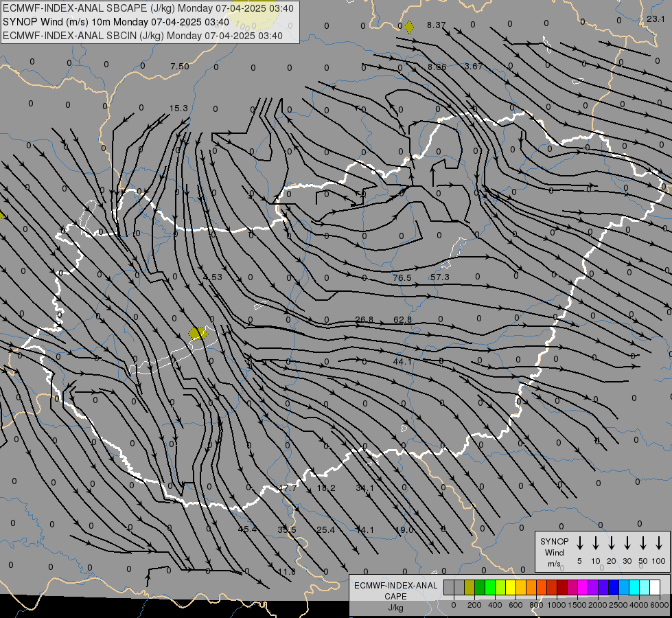Click the CAPE value 35.5

(x=287, y=529)
